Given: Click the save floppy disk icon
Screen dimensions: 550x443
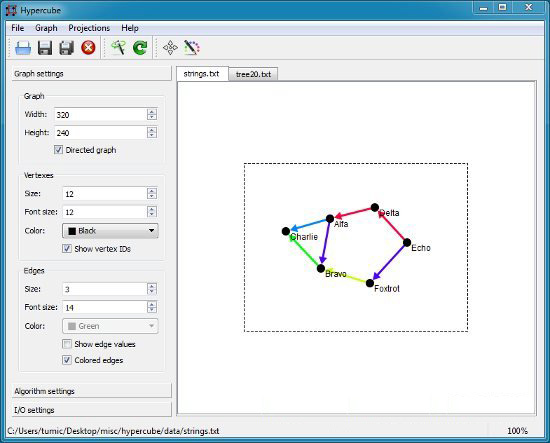Looking at the screenshot, I should (x=45, y=48).
